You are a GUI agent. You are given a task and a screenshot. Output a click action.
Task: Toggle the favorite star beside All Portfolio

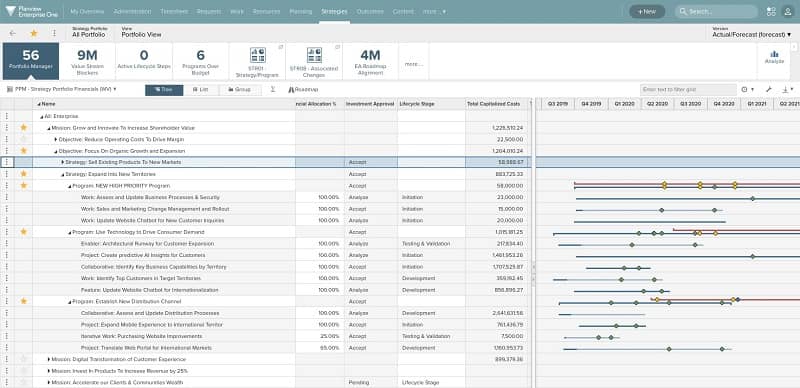34,33
